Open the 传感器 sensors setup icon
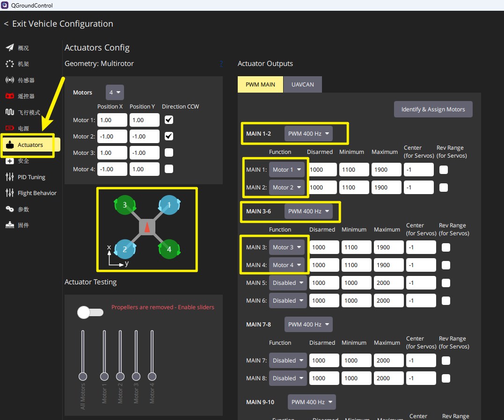The width and height of the screenshot is (504, 420). (10, 80)
